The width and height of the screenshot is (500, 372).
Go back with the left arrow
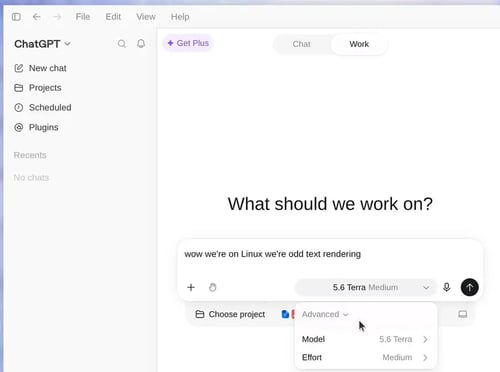[x=36, y=17]
